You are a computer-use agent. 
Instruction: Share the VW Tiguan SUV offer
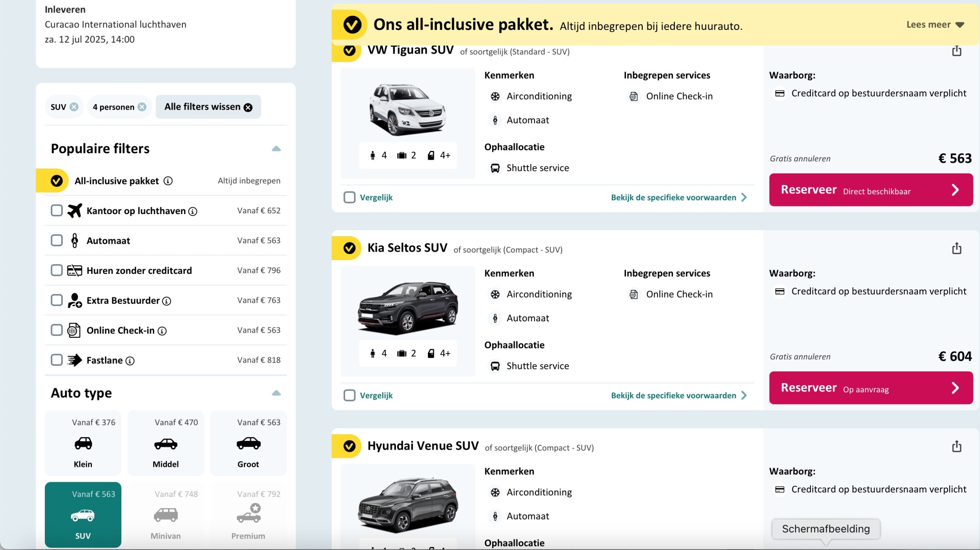(x=956, y=51)
